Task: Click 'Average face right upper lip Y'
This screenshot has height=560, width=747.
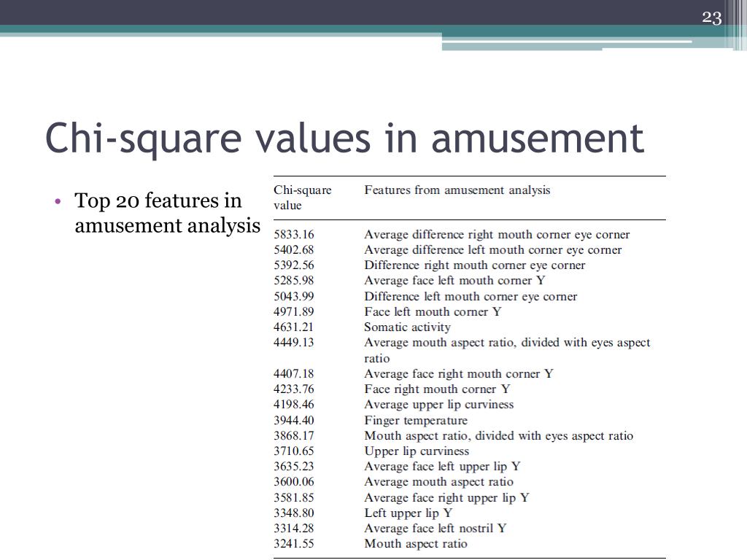Action: pos(447,497)
